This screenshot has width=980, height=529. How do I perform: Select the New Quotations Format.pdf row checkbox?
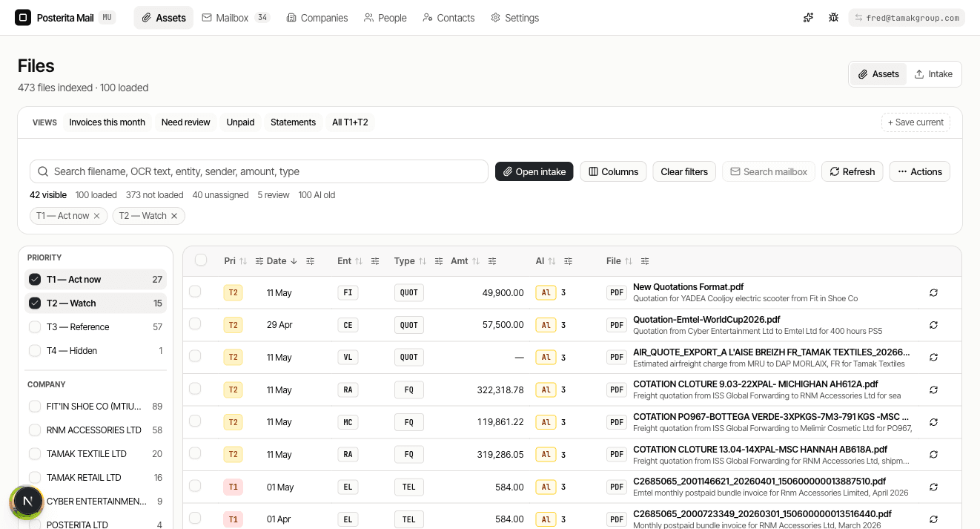(195, 292)
